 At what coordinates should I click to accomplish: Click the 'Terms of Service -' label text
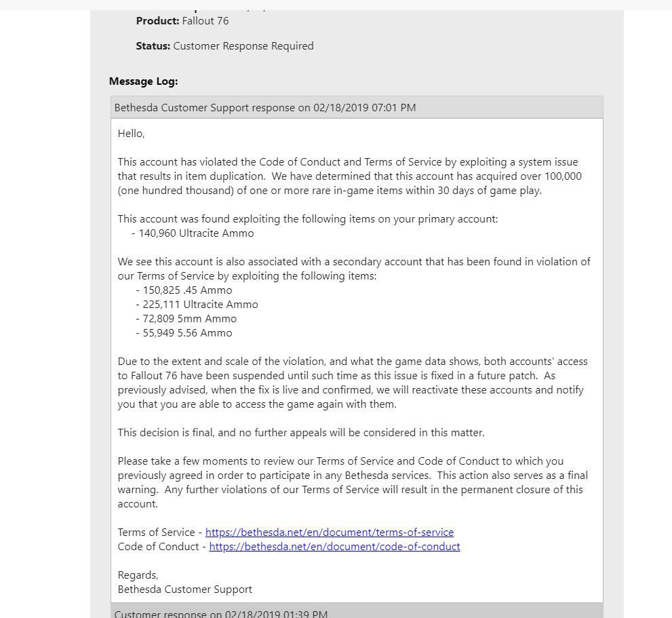tap(160, 533)
